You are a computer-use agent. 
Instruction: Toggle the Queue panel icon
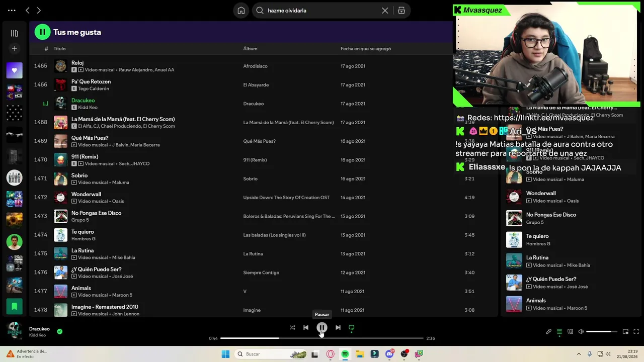(559, 332)
